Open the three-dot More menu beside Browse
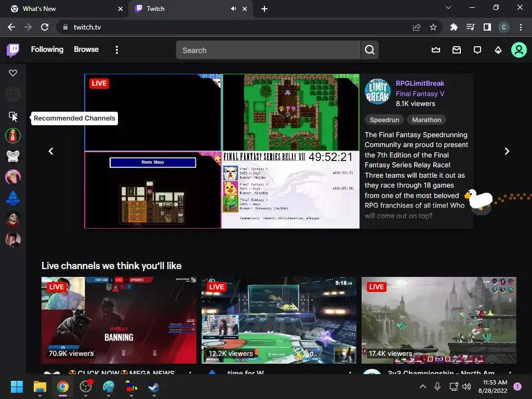This screenshot has height=399, width=532. coord(117,50)
